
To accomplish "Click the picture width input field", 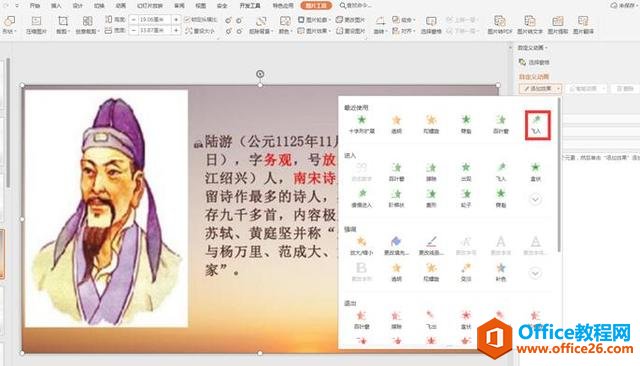I will coord(154,31).
